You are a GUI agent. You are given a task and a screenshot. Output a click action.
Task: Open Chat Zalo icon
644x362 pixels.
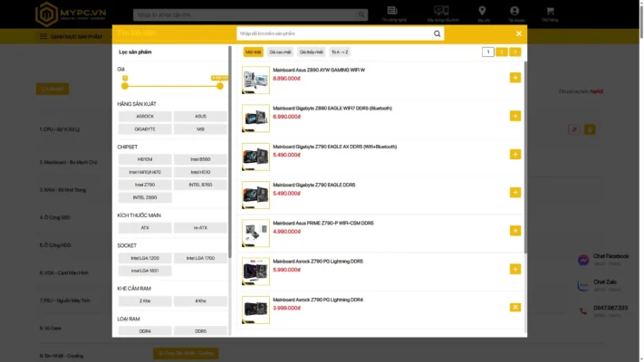point(583,286)
